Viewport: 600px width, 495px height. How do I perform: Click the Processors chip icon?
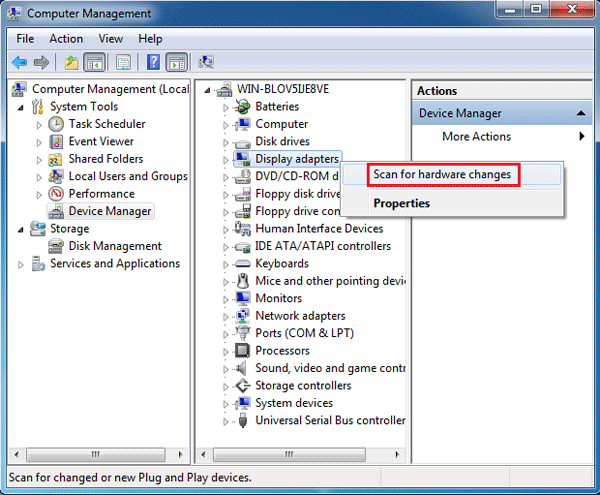click(243, 350)
